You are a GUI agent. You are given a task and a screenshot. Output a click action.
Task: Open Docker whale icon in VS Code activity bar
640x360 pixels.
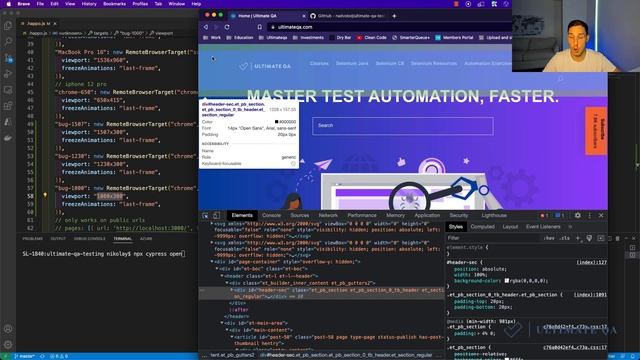(x=8, y=138)
